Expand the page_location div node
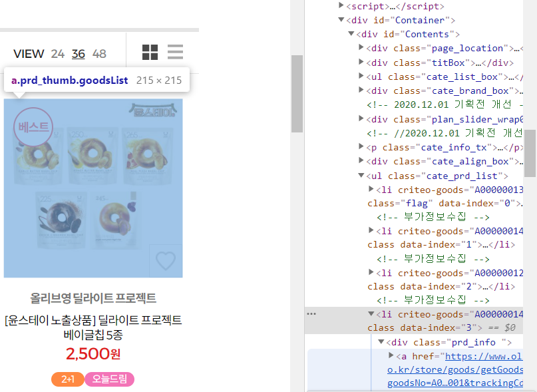 (361, 47)
